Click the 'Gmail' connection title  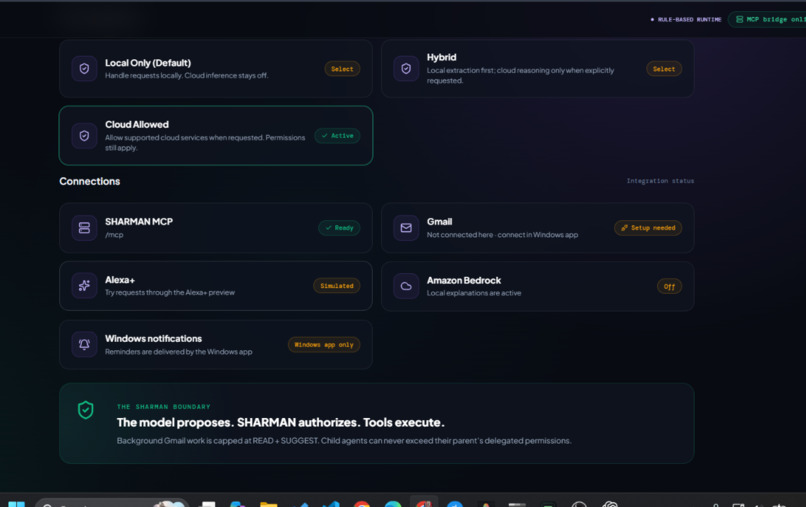(439, 222)
